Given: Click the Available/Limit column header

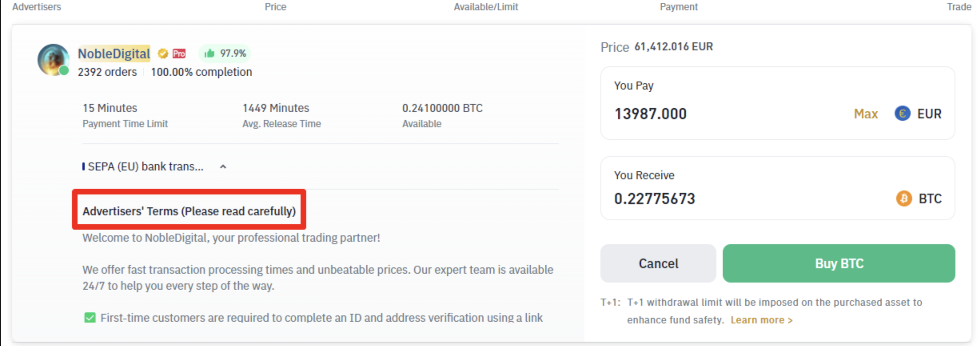Looking at the screenshot, I should tap(486, 7).
